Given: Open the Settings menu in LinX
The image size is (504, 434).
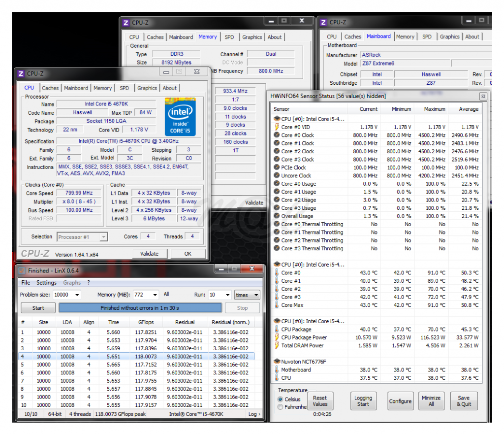Looking at the screenshot, I should [x=46, y=283].
